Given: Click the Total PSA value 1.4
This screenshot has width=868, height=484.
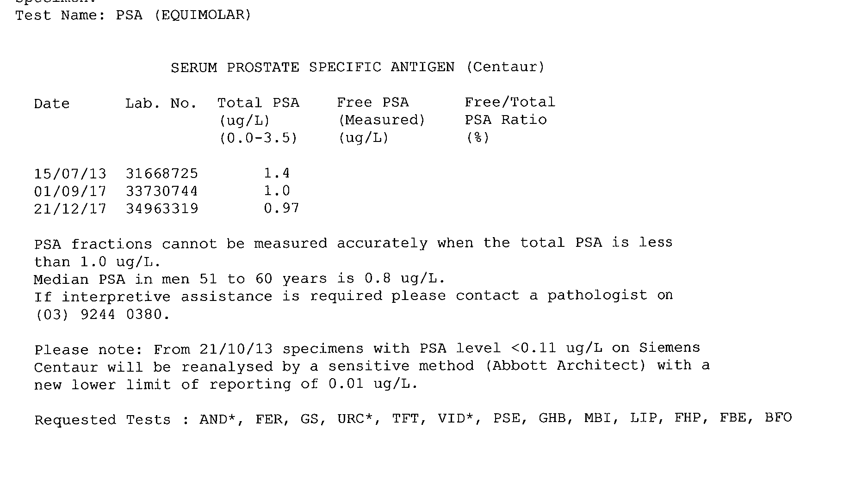Looking at the screenshot, I should coord(276,173).
